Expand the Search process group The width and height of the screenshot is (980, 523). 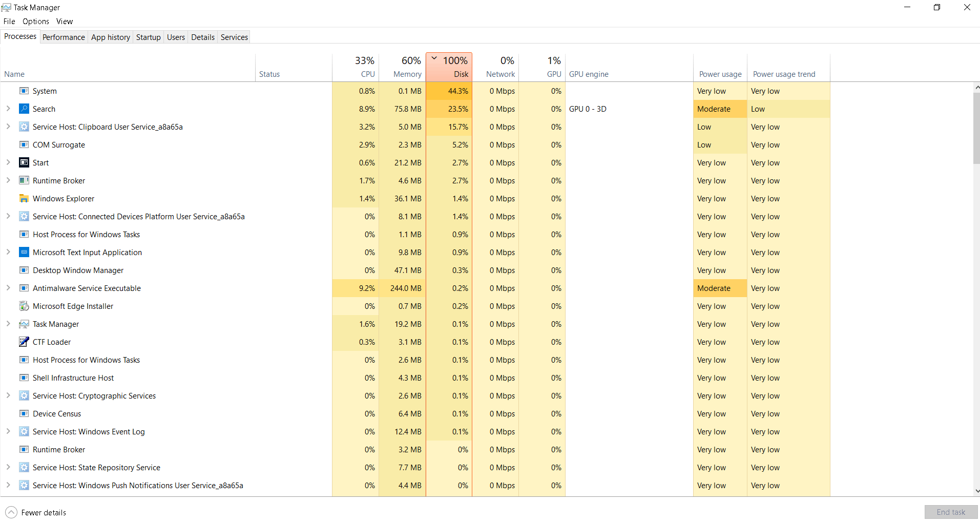click(x=8, y=109)
